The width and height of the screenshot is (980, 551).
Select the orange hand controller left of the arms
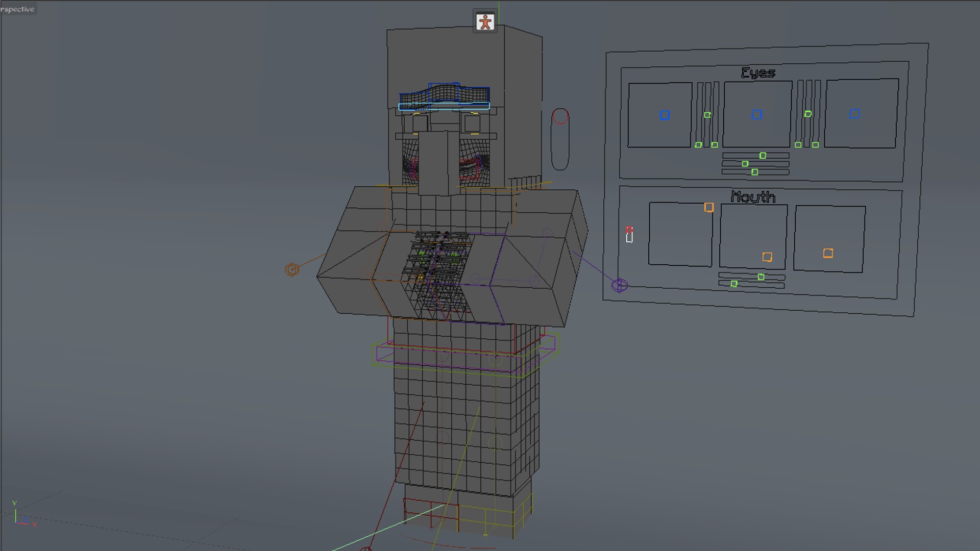pos(292,269)
